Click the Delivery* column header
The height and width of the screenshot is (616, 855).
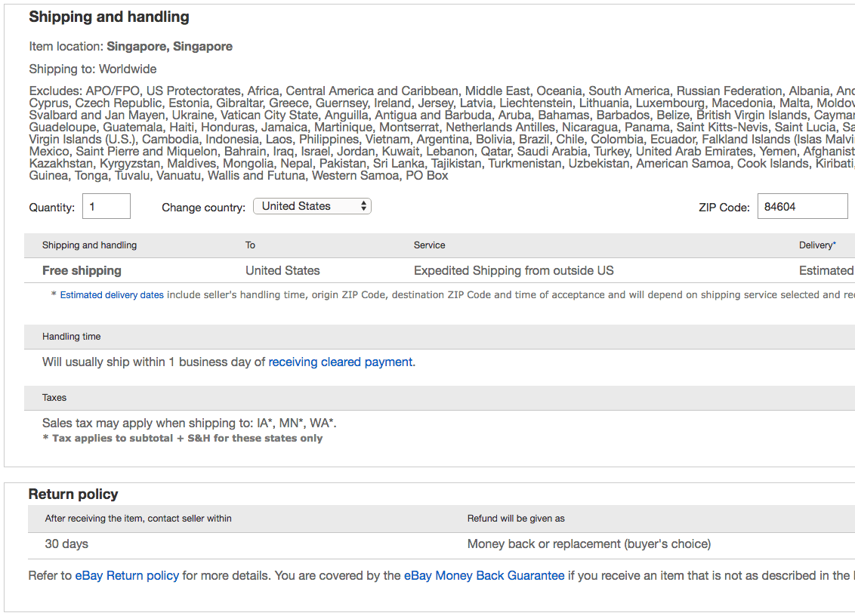click(817, 245)
